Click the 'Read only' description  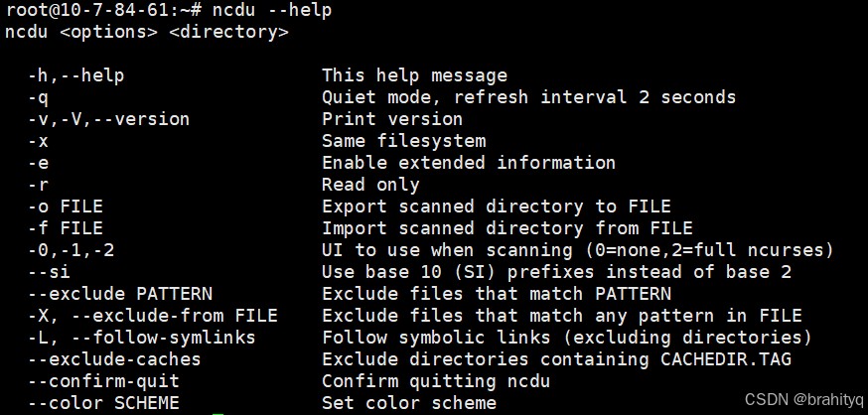coord(370,185)
